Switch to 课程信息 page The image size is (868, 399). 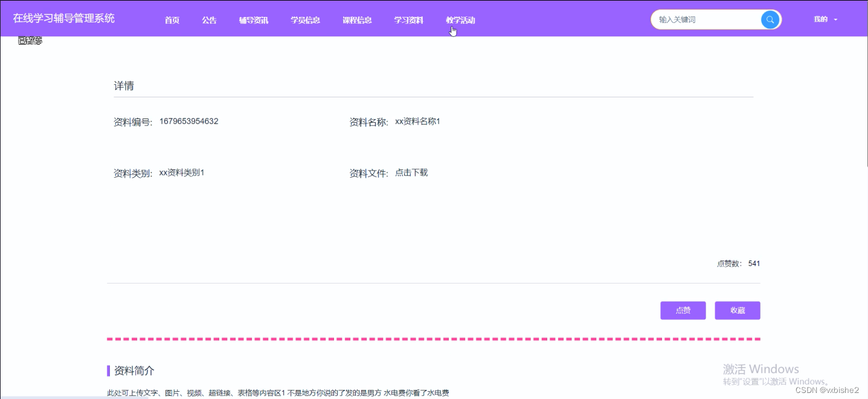pyautogui.click(x=357, y=20)
